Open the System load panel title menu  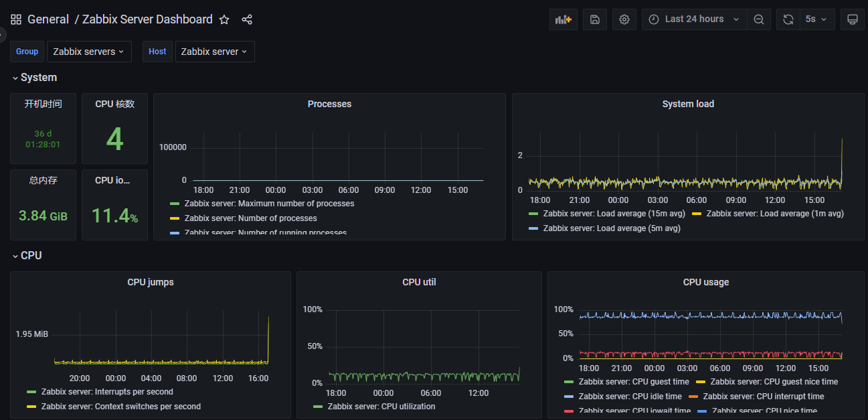coord(688,104)
